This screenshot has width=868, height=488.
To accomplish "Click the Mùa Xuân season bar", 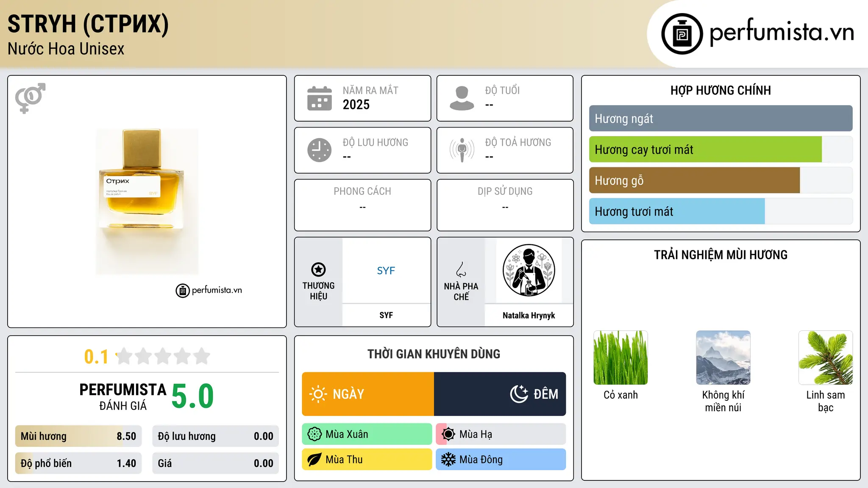I will [367, 434].
